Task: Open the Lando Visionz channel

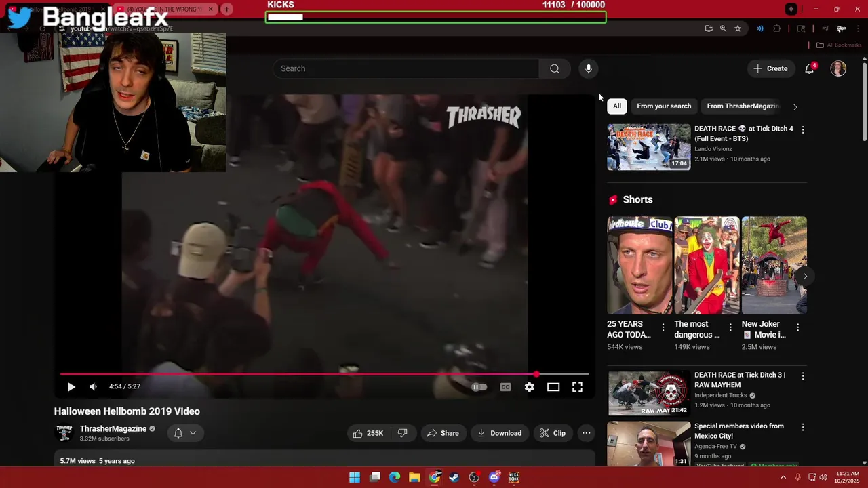Action: (x=713, y=149)
